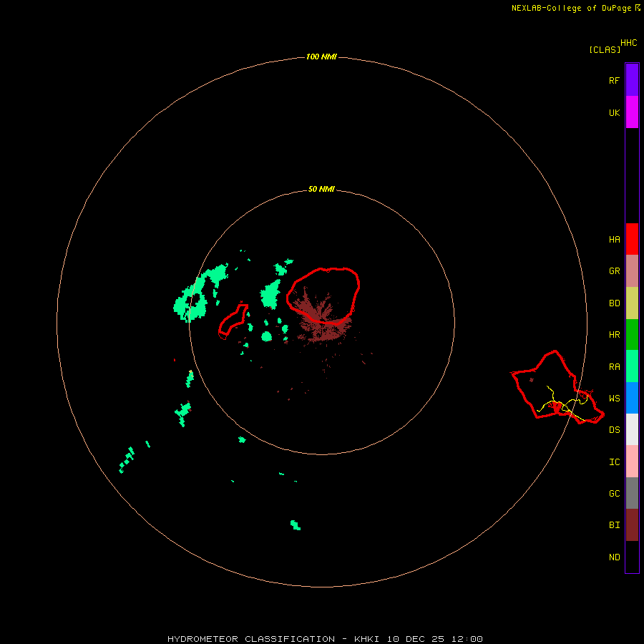644x644 pixels.
Task: Click the red island outline with yellow roads
Action: pos(557,387)
